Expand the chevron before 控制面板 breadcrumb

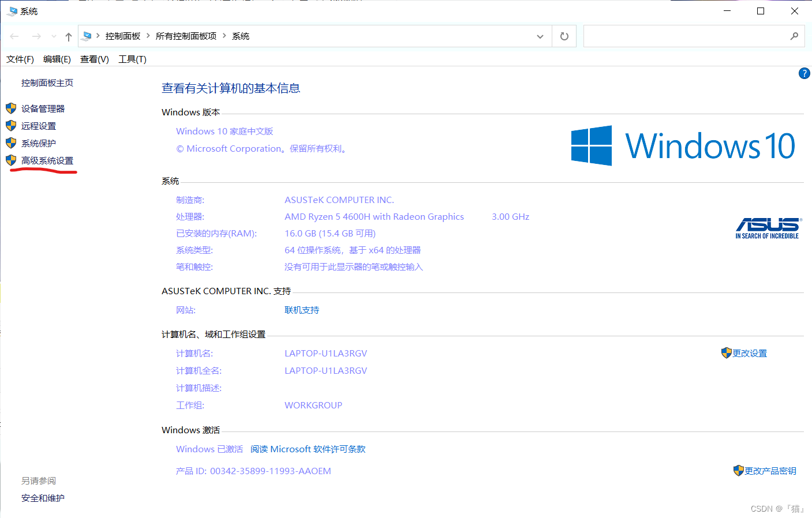[x=98, y=36]
